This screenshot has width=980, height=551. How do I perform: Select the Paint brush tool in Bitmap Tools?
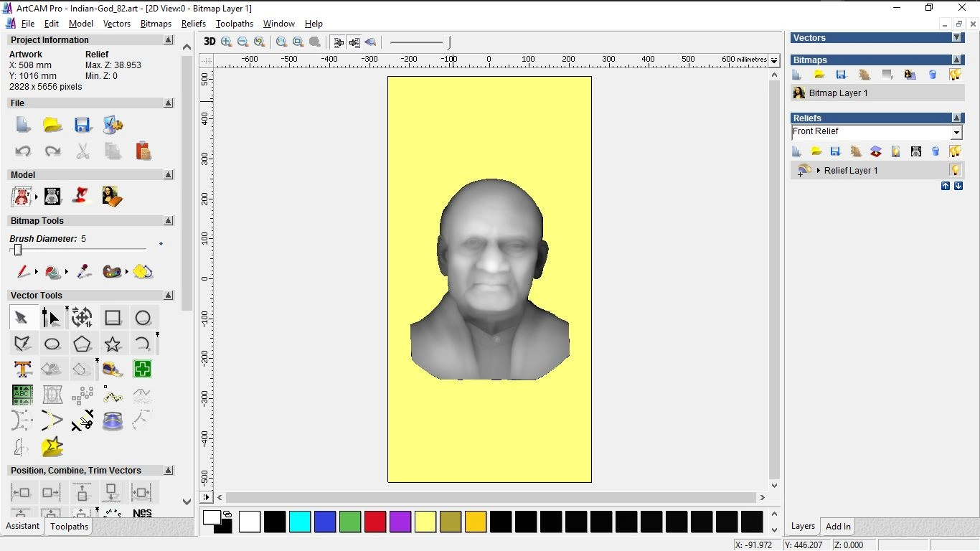click(x=22, y=272)
